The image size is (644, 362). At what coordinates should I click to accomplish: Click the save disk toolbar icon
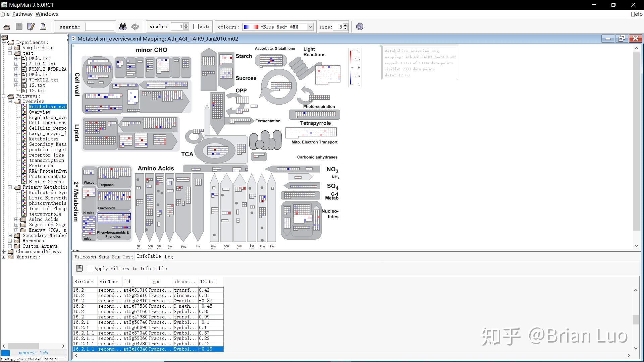coord(19,27)
